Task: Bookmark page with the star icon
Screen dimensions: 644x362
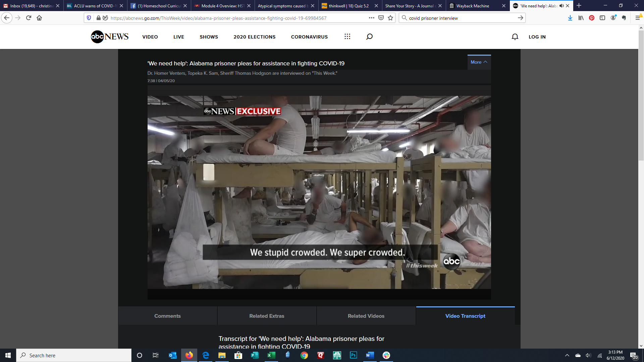Action: 390,18
